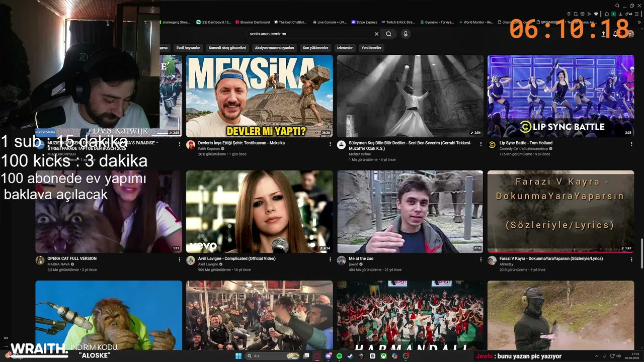Open the title Farazi V Kayra - DokunmaYaraYaparsın

coord(551,258)
